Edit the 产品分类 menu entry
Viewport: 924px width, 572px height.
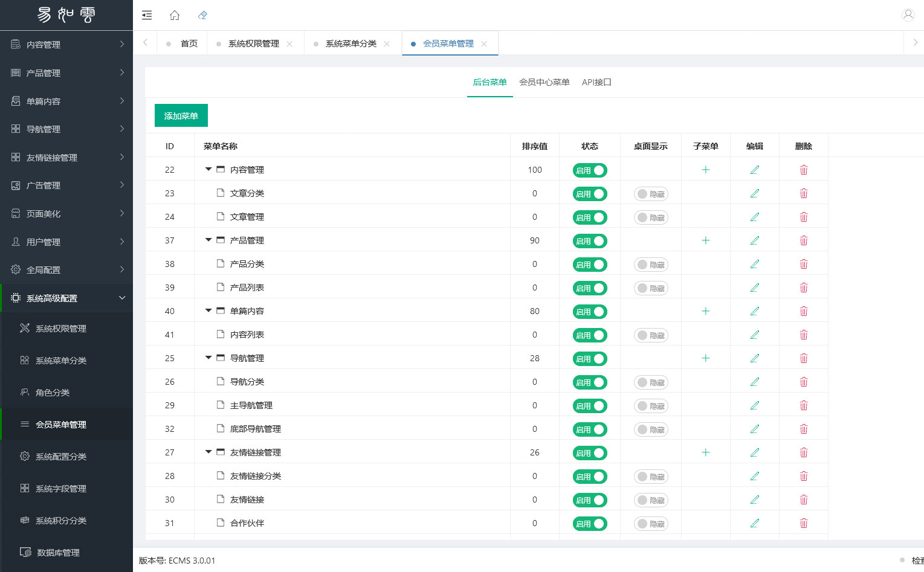tap(754, 264)
